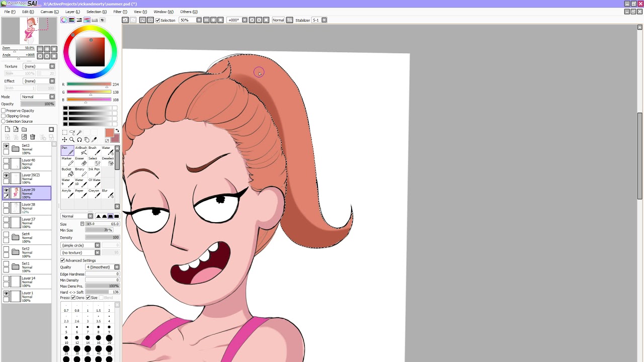The height and width of the screenshot is (362, 644).
Task: Adjust the layer Opacity slider
Action: [38, 104]
